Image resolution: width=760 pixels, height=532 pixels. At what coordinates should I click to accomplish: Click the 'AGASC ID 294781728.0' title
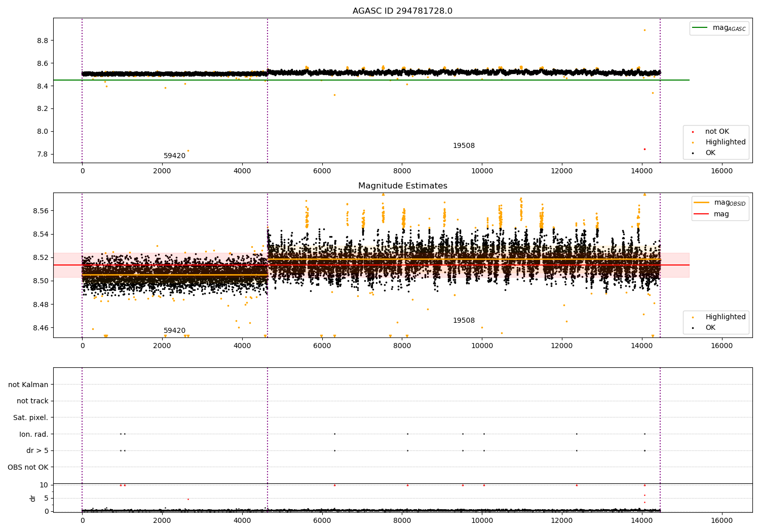pos(402,11)
